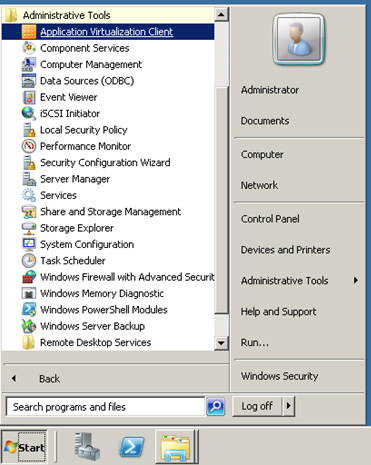Screen dimensions: 371x465
Task: Click the scrollbar up arrow in programs list
Action: 221,15
